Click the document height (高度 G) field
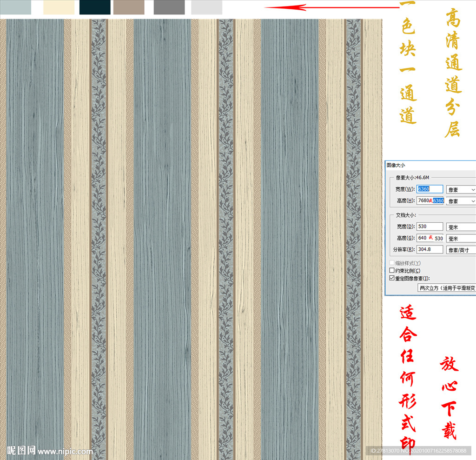This screenshot has height=460, width=476. tap(430, 238)
